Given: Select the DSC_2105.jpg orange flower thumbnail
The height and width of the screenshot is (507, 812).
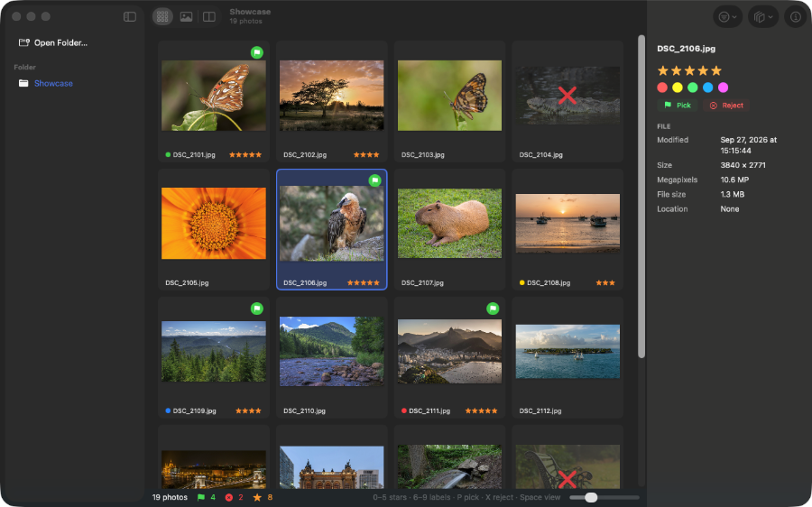Looking at the screenshot, I should 214,224.
